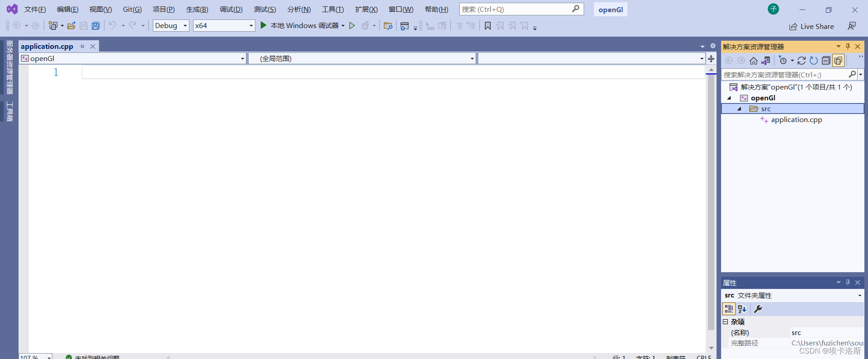
Task: Open the Debug configuration dropdown
Action: (x=171, y=26)
